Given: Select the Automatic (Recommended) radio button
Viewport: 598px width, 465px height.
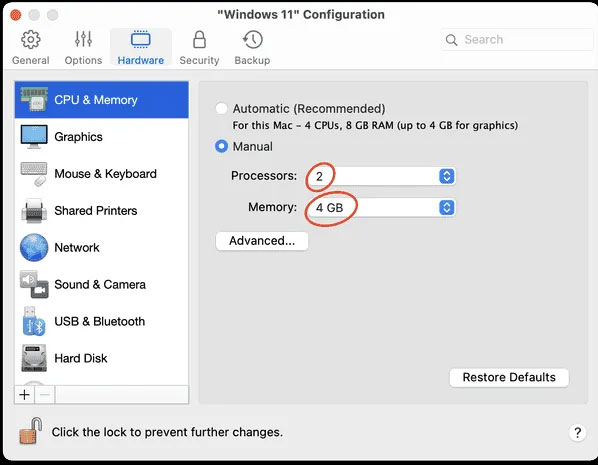Looking at the screenshot, I should tap(222, 108).
